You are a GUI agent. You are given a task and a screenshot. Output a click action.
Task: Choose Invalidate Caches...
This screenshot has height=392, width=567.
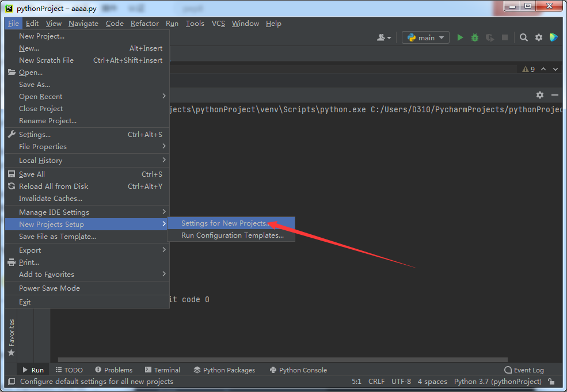tap(87, 199)
